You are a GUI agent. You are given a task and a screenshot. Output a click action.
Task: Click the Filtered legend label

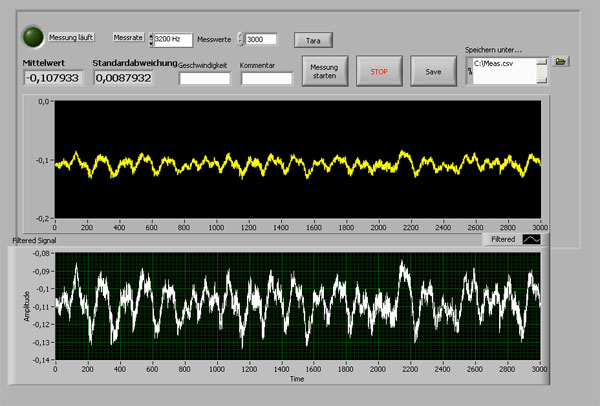pyautogui.click(x=502, y=240)
